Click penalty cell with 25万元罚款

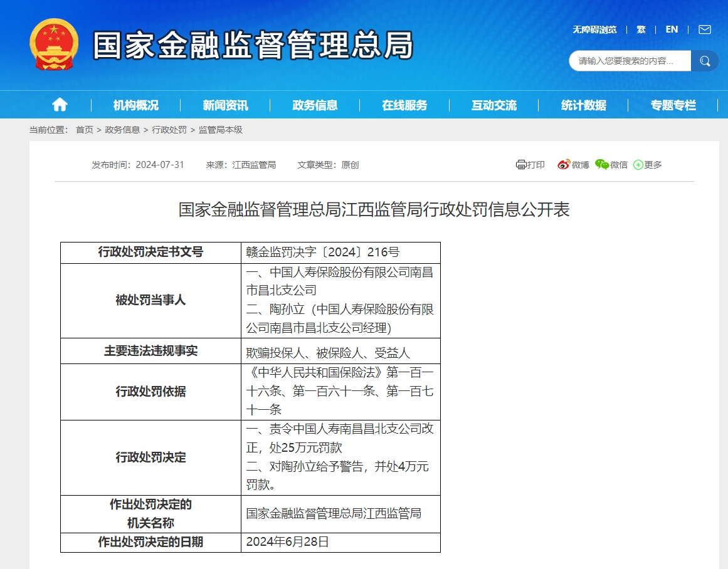[340, 457]
